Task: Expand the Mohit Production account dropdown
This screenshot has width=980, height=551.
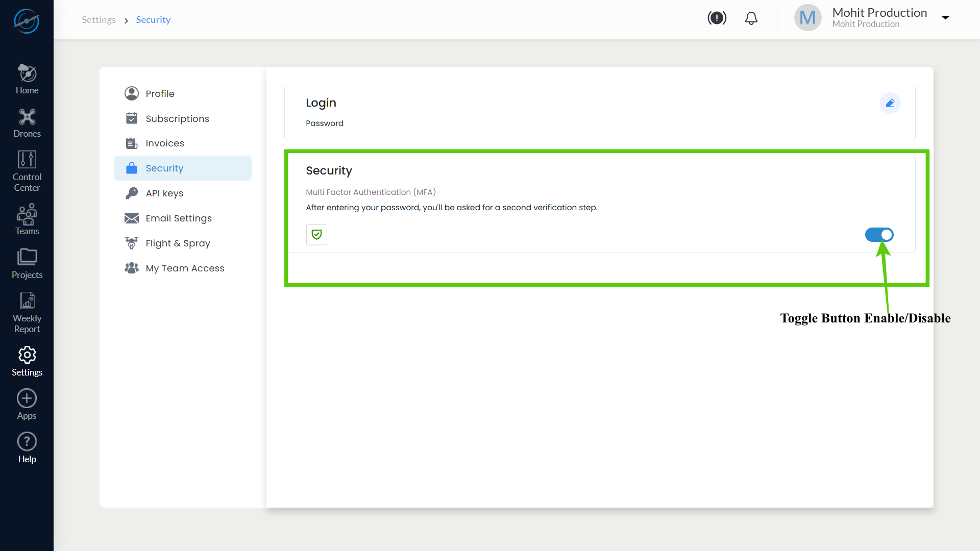Action: pyautogui.click(x=945, y=17)
